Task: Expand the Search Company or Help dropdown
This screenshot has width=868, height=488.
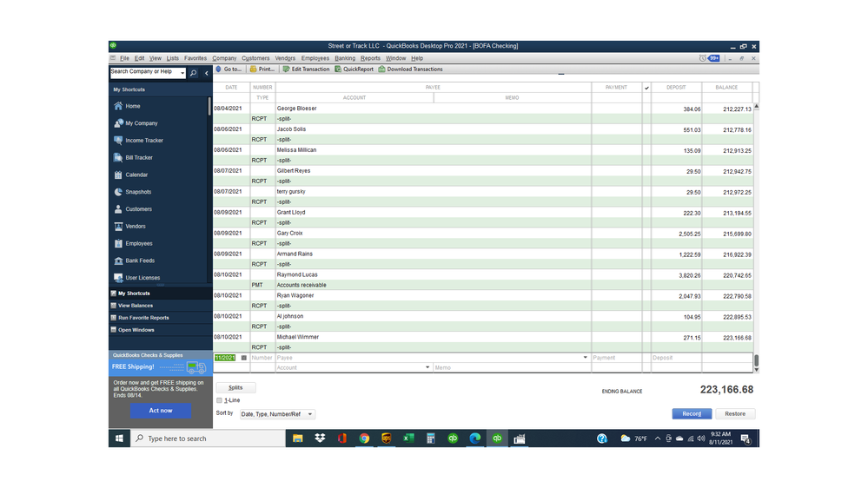Action: (182, 72)
